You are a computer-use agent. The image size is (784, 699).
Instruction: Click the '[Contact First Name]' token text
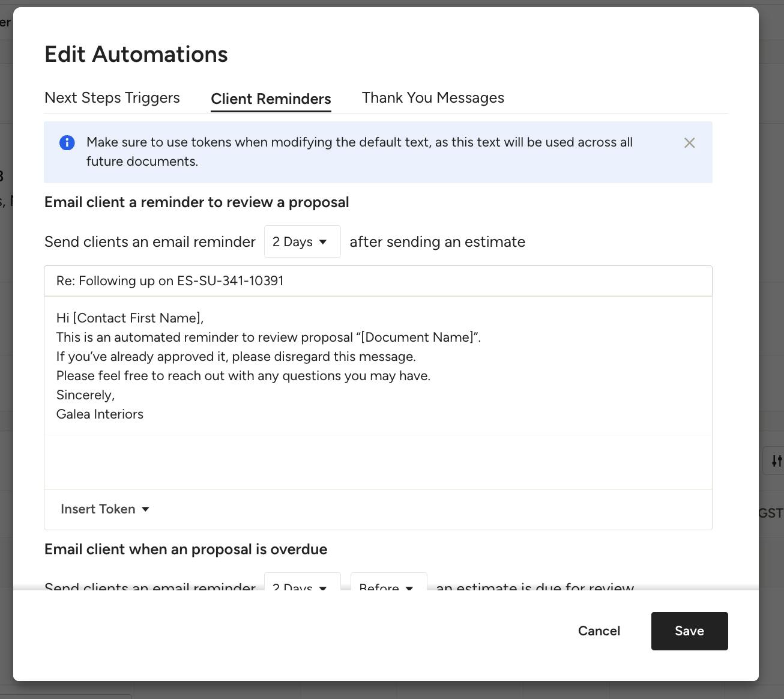[x=137, y=318]
